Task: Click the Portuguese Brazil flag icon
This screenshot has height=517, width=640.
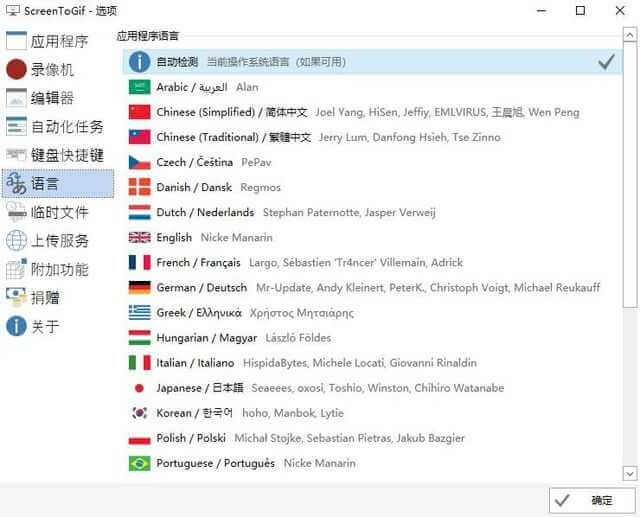Action: [x=140, y=463]
